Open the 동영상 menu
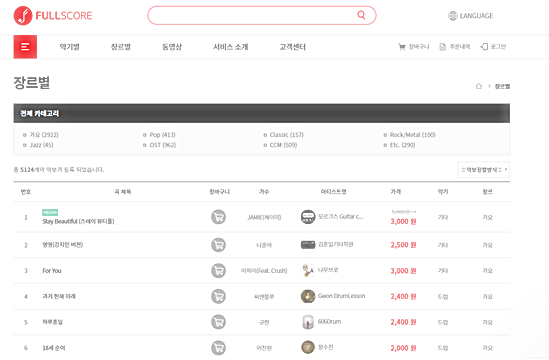This screenshot has height=360, width=549. pos(172,47)
